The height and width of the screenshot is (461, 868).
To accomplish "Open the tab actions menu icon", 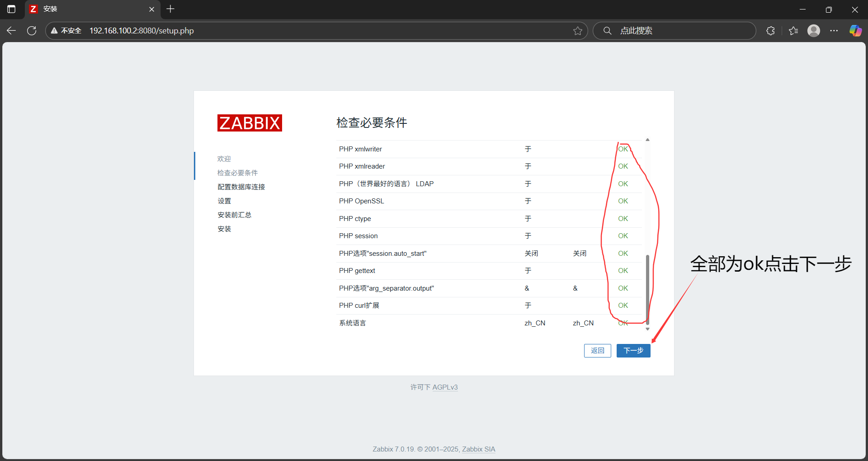I will (11, 9).
